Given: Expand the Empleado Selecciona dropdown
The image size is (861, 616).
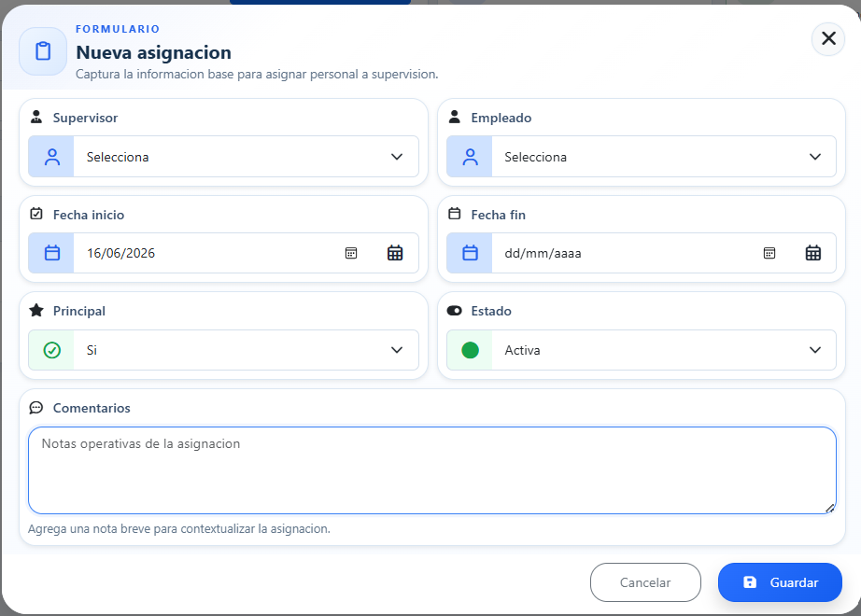Looking at the screenshot, I should click(642, 157).
